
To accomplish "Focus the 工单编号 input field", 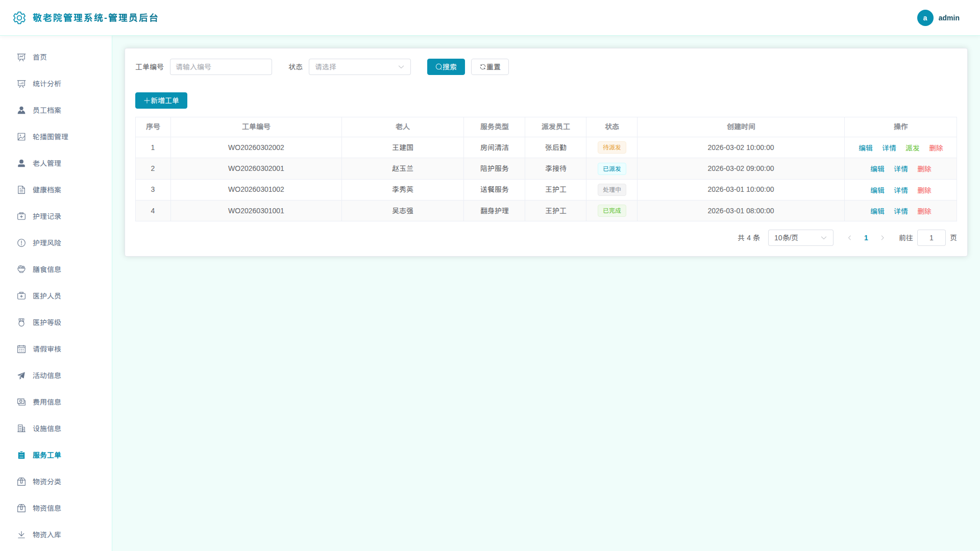I will (221, 67).
